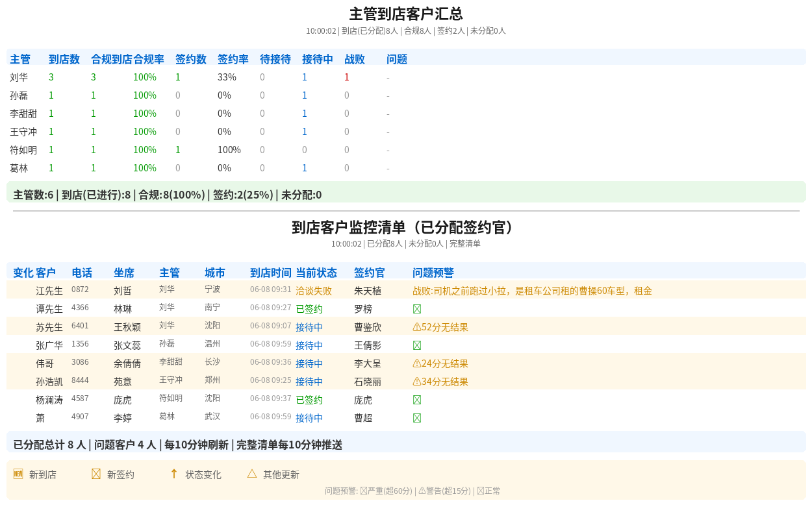Click the 签约官 column header
The height and width of the screenshot is (527, 812).
(370, 273)
